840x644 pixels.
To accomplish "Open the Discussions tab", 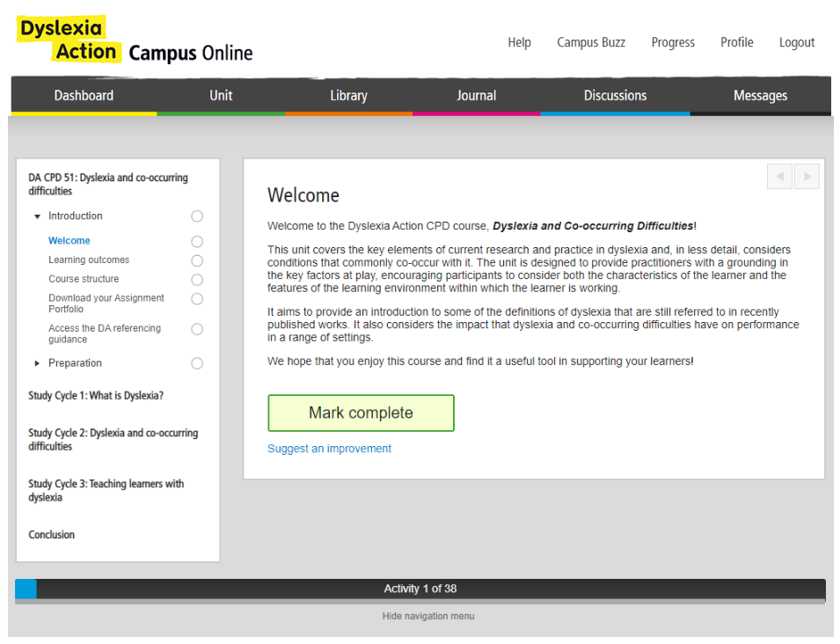I will pos(615,97).
